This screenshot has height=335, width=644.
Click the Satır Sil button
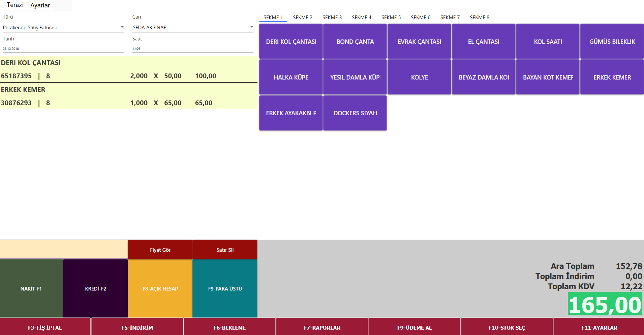225,250
